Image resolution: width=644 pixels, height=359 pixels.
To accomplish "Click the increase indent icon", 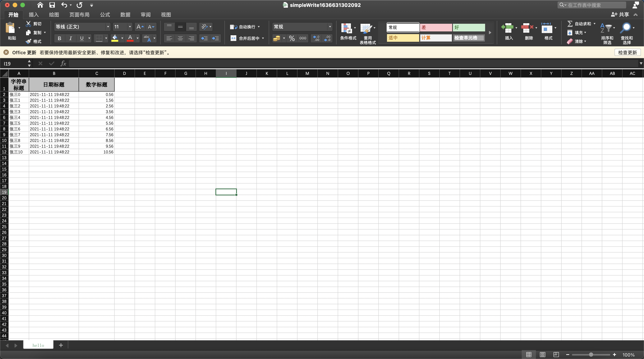I will point(215,38).
